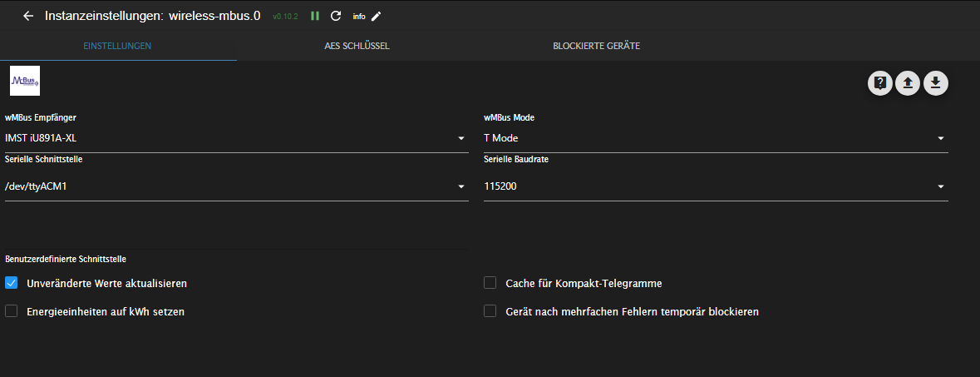Expand the Serielle Baudrate dropdown
Image resolution: width=980 pixels, height=377 pixels.
[x=715, y=186]
